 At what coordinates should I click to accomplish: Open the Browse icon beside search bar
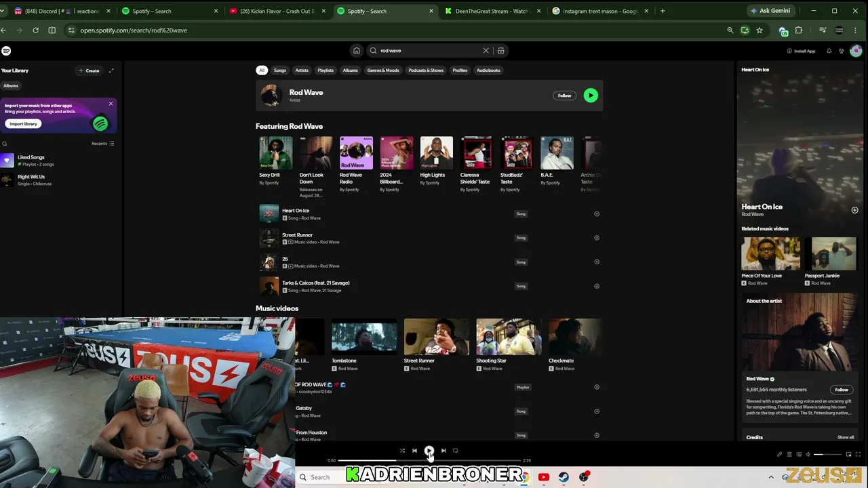click(500, 51)
